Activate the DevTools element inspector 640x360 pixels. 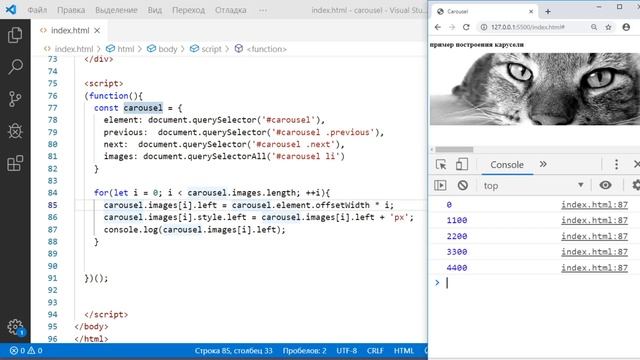441,164
